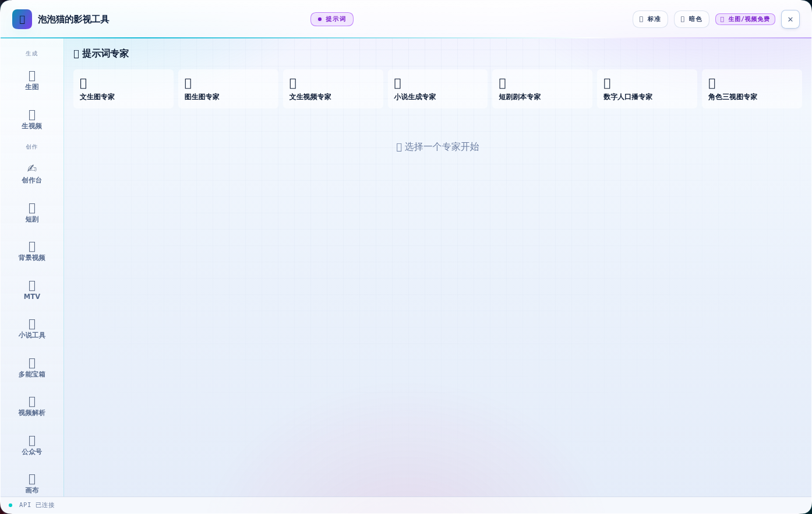The image size is (812, 514).
Task: Click the 选择一个专家开始 placeholder text
Action: point(437,147)
